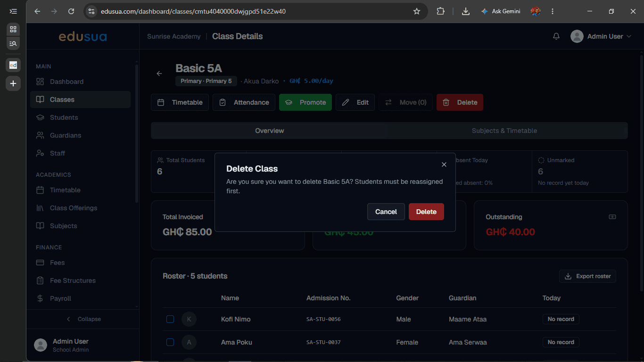Click Ama Poku's No record badge
Screen dimensions: 644x362
click(x=561, y=342)
